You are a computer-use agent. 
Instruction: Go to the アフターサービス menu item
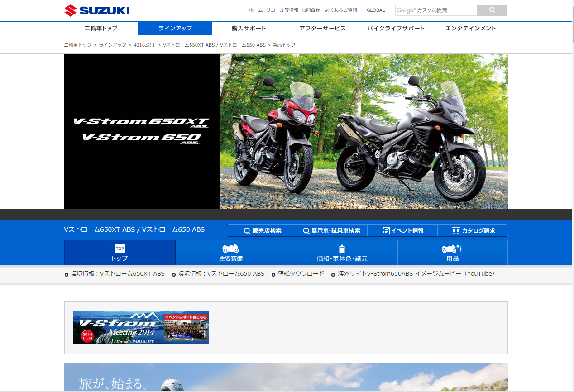(x=323, y=28)
